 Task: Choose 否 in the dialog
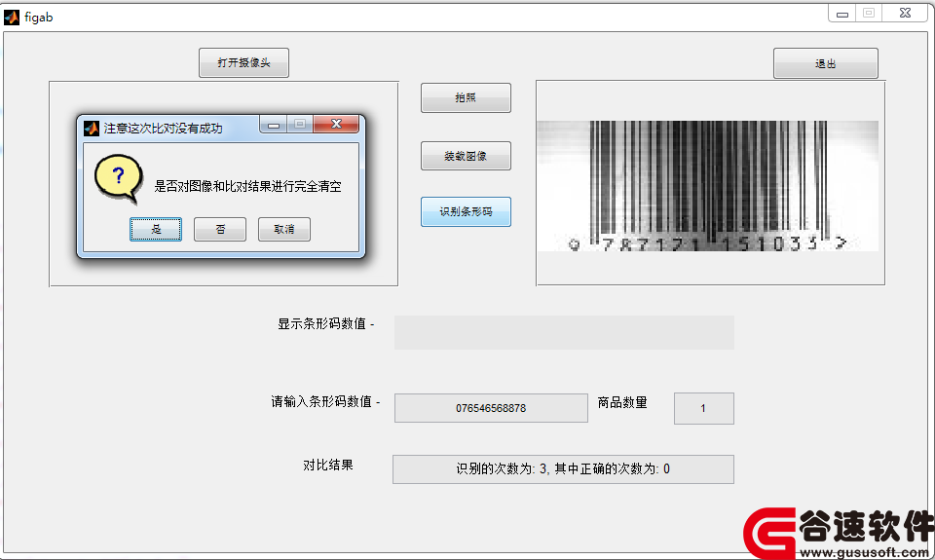[x=220, y=229]
